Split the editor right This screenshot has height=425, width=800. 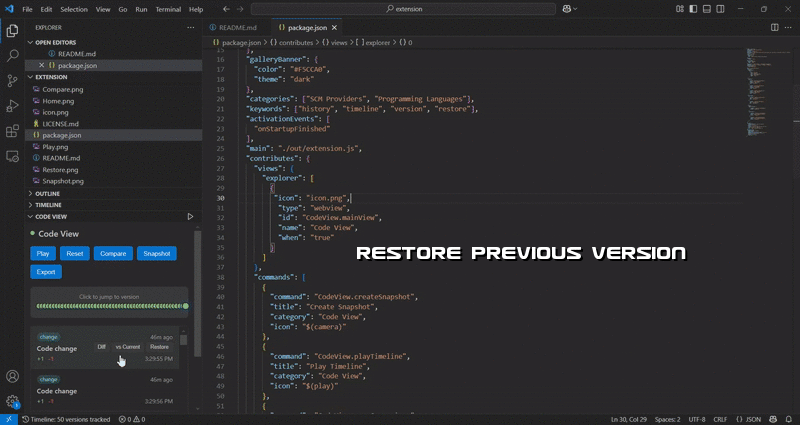click(x=774, y=28)
